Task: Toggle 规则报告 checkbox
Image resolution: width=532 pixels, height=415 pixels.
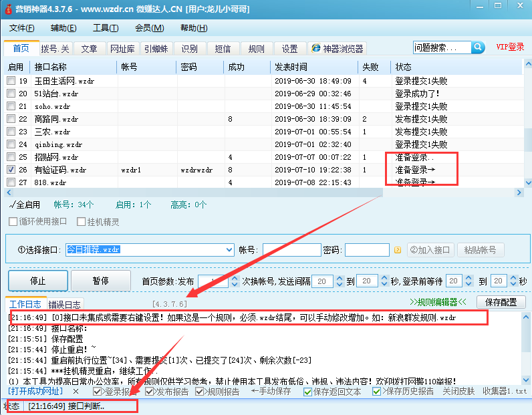Action: [199, 392]
